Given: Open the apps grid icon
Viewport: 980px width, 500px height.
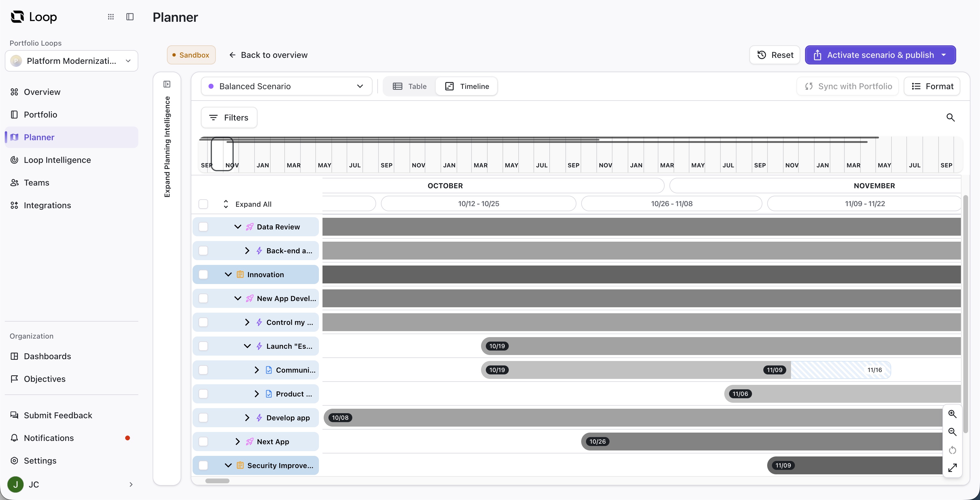Looking at the screenshot, I should coord(111,17).
